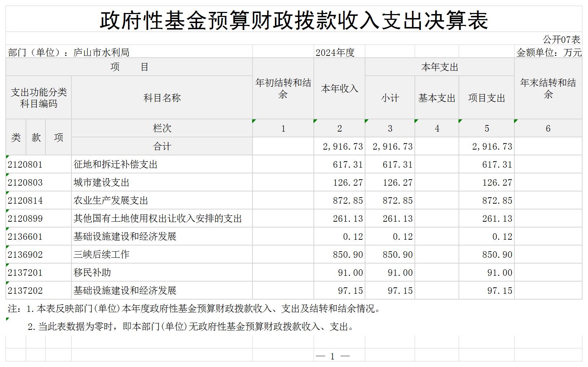Select the 年末结转和结余 column header
Viewport: 588px width, 367px height.
pyautogui.click(x=548, y=89)
